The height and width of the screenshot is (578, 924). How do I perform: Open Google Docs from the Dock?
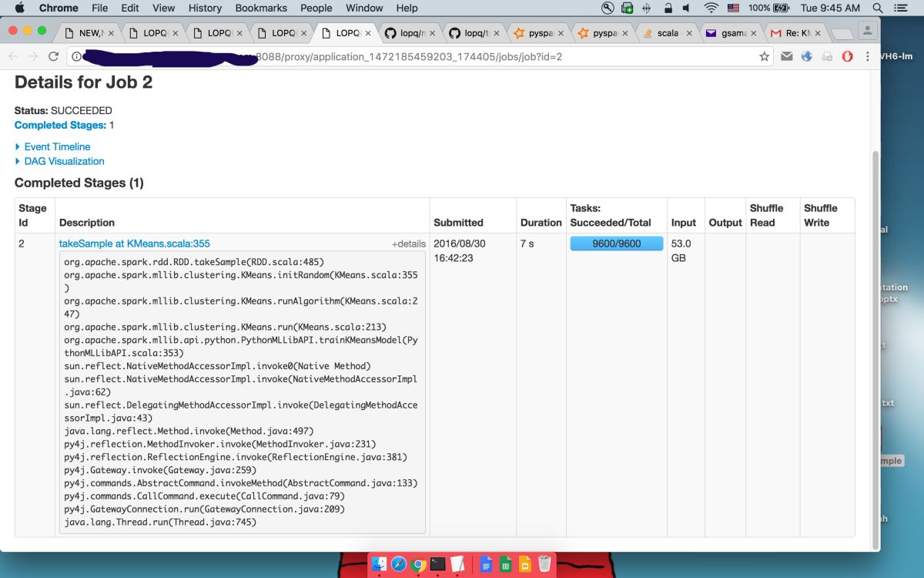coord(486,563)
